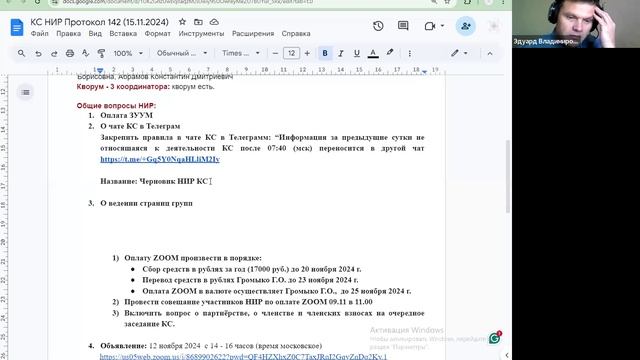
Task: Move document to folder icon
Action: (x=198, y=22)
